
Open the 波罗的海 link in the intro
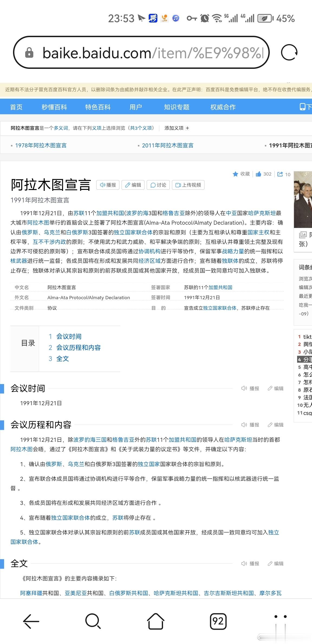[x=137, y=213]
